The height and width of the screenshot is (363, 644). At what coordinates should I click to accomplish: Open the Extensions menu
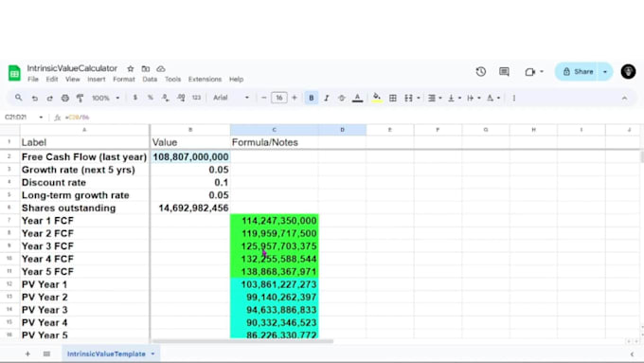tap(205, 80)
